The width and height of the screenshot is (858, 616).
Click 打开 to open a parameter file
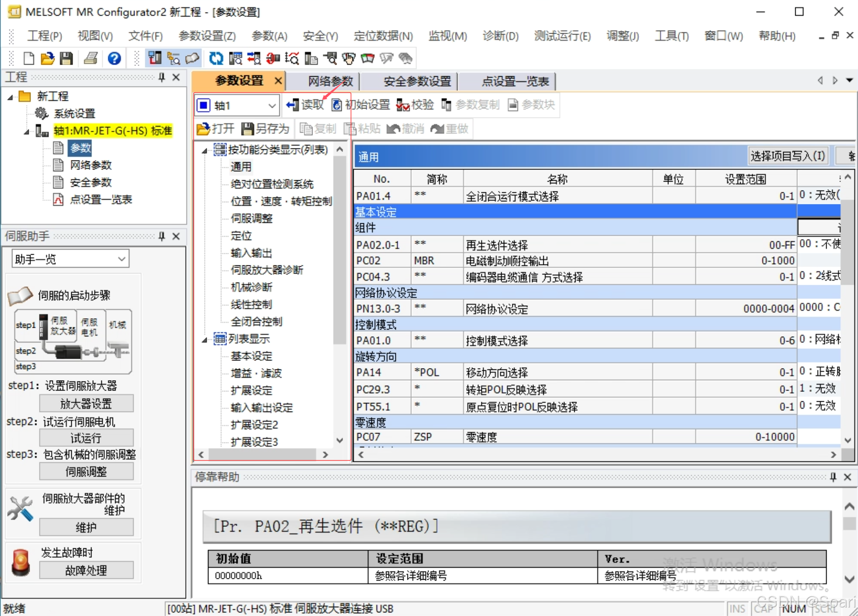coord(216,129)
